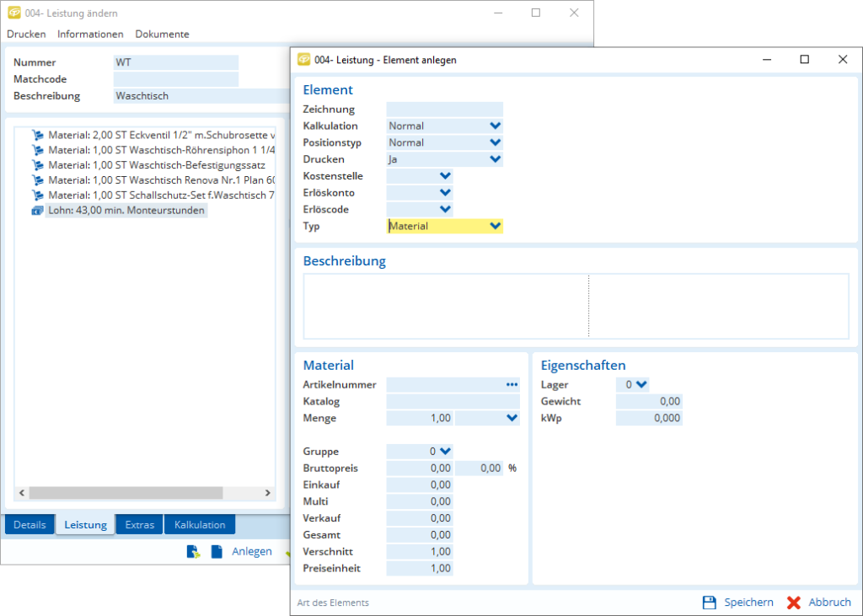Expand the Lager dropdown
863x616 pixels.
641,384
